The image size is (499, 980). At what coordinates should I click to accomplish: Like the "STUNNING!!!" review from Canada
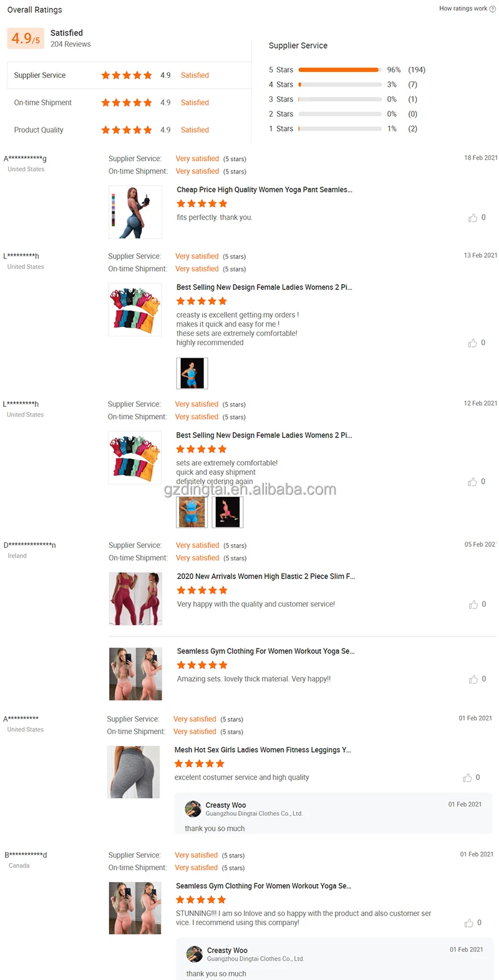click(469, 923)
